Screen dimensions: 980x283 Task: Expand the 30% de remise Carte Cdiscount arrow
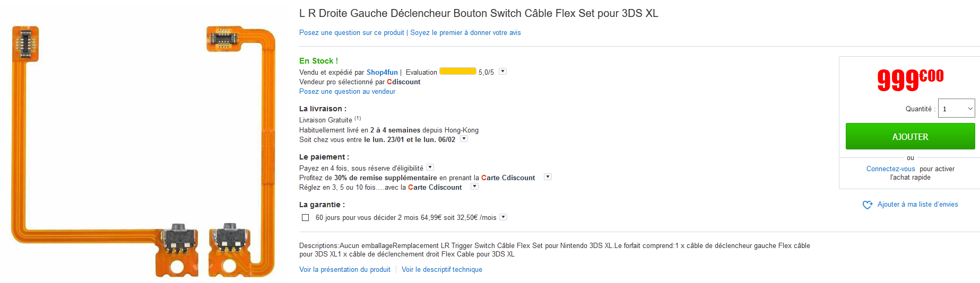pyautogui.click(x=548, y=177)
